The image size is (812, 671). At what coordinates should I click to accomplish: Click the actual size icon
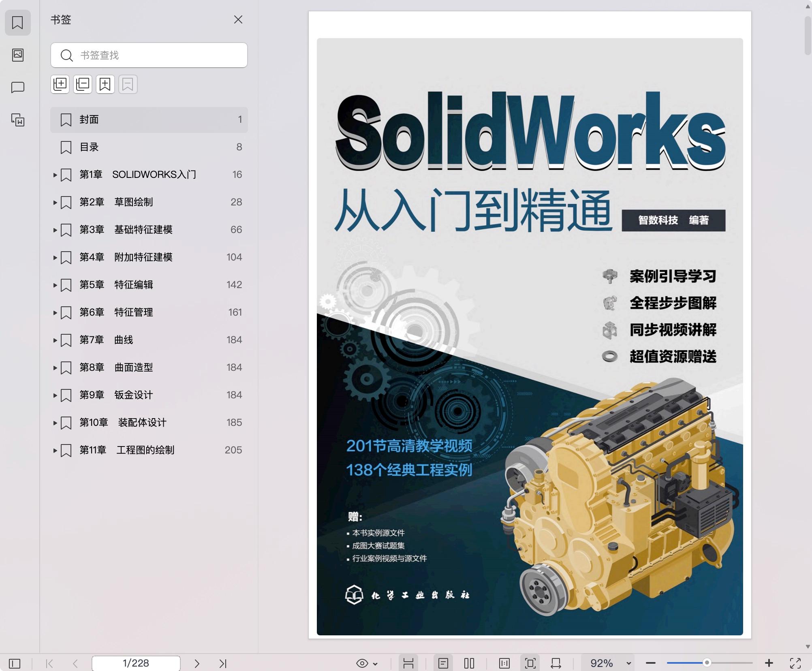pos(504,663)
